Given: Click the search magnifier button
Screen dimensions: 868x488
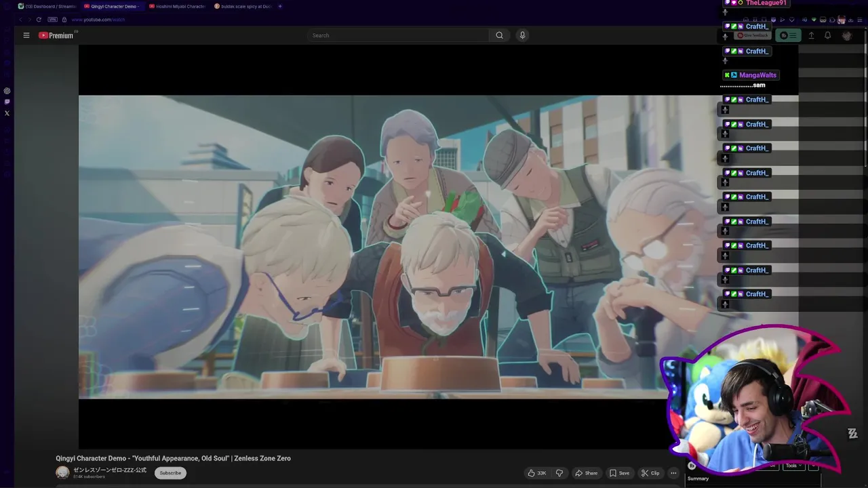Looking at the screenshot, I should coord(500,35).
